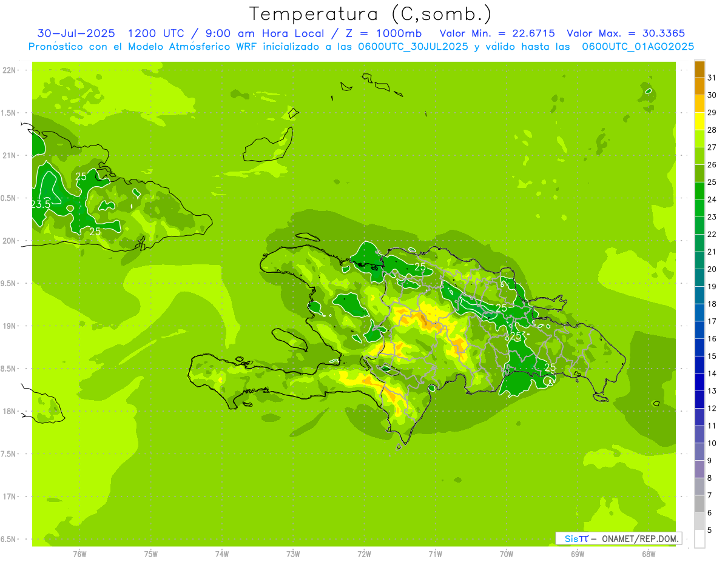Select the 30-Jul-2025 date in header
728x562 pixels.
[76, 33]
